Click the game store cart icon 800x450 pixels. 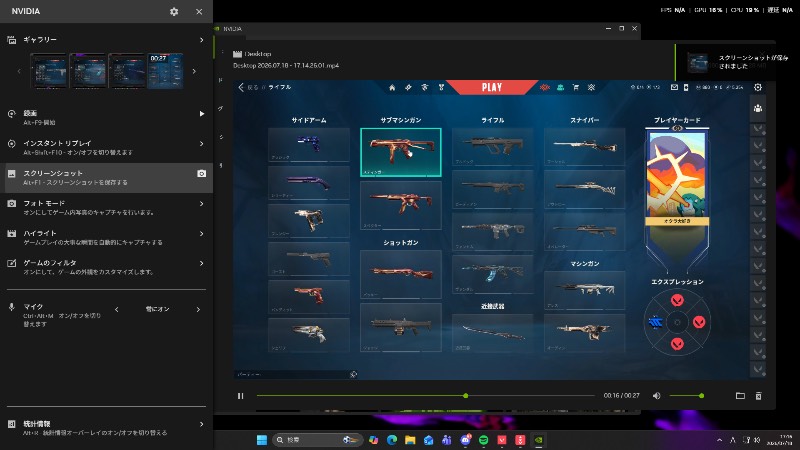point(576,87)
